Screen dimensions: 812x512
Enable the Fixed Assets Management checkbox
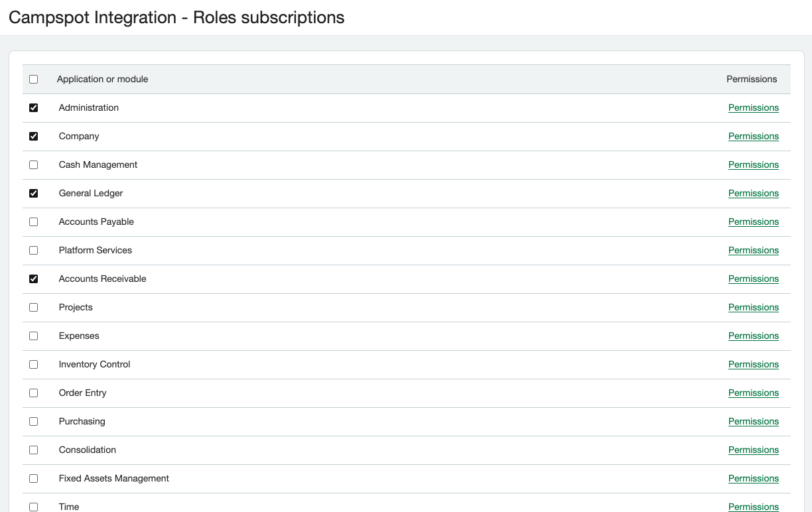[34, 478]
